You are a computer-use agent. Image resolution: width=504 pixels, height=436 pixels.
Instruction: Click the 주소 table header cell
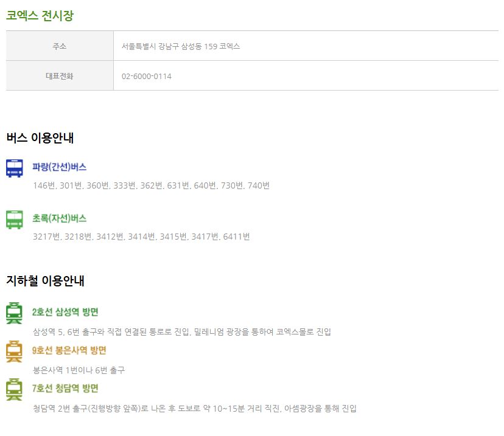(60, 46)
